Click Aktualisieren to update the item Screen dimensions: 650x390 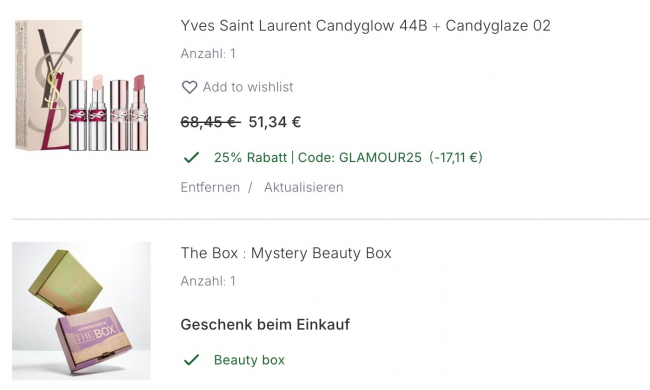[303, 187]
